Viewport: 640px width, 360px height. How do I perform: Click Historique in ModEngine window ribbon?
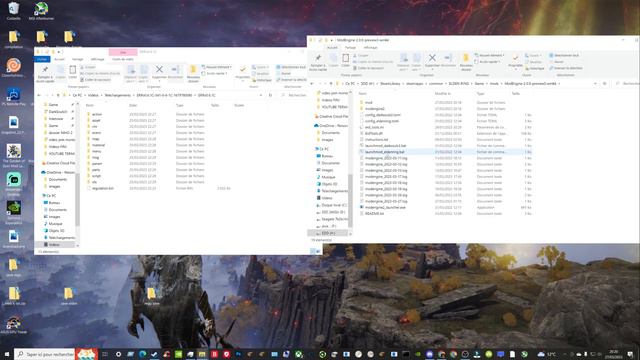[x=535, y=69]
